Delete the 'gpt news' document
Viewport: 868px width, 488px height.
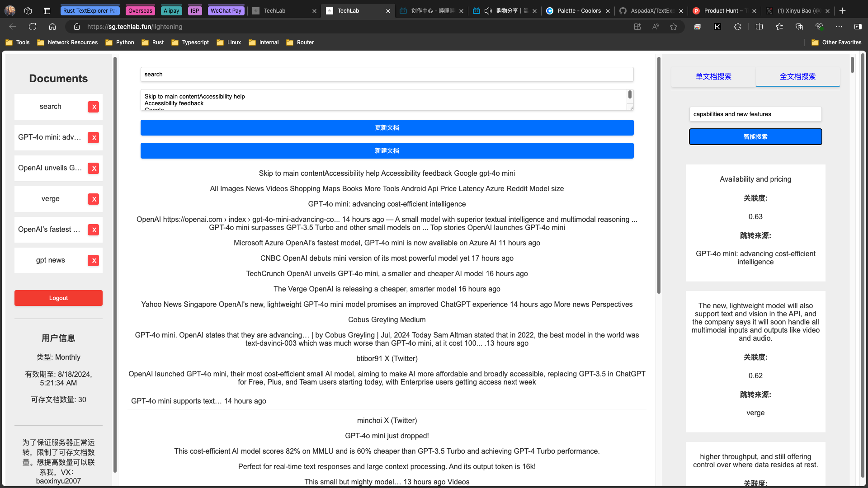(94, 261)
